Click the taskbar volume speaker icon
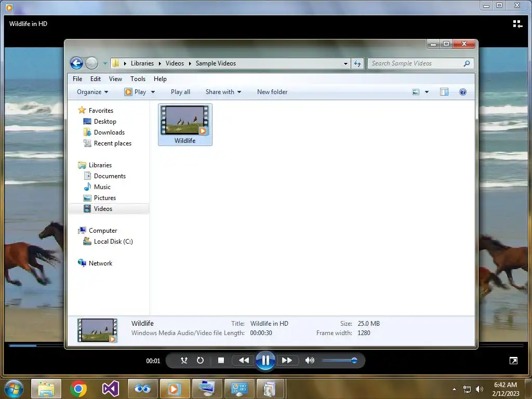Viewport: 532px width, 399px height. coord(480,389)
